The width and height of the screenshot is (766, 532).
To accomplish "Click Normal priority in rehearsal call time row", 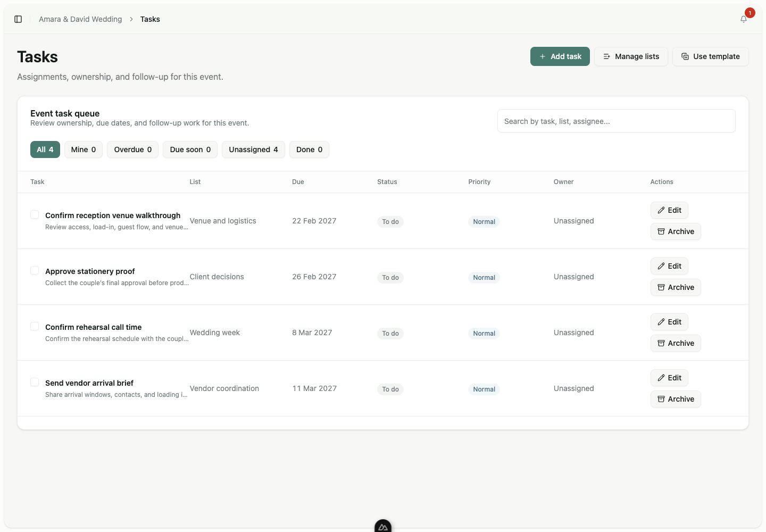I will pyautogui.click(x=484, y=334).
